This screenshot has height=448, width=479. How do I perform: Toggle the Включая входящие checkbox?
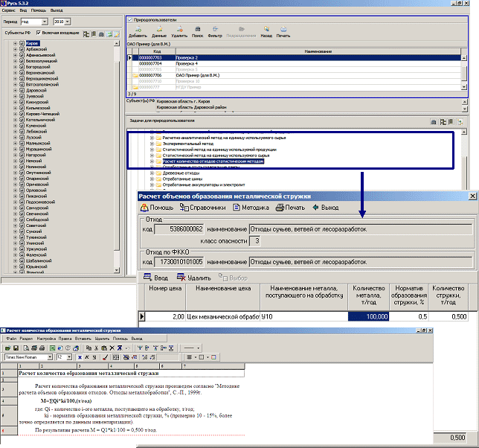click(x=39, y=34)
